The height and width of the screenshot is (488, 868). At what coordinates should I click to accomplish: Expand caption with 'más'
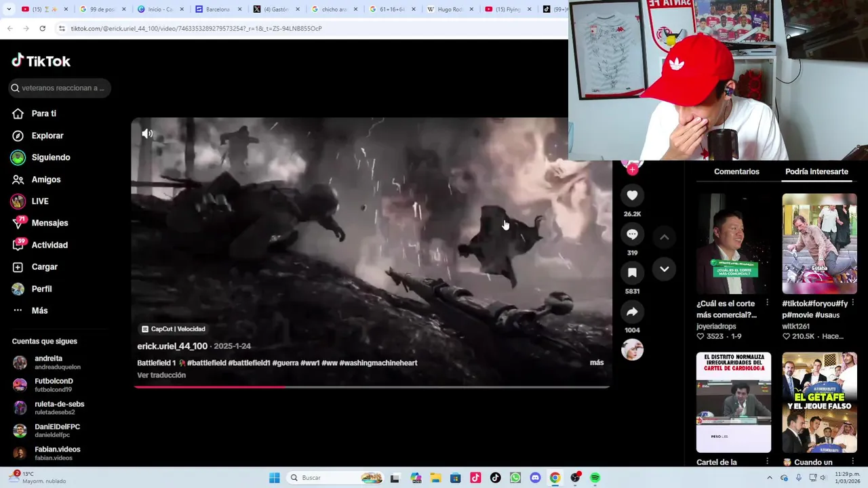tap(597, 363)
